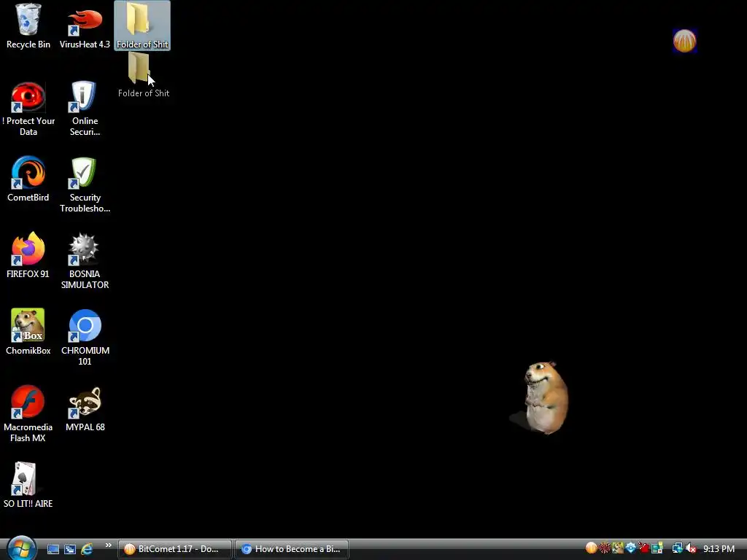747x560 pixels.
Task: Select the SO LIT!! AIRE cards shortcut
Action: pyautogui.click(x=28, y=485)
